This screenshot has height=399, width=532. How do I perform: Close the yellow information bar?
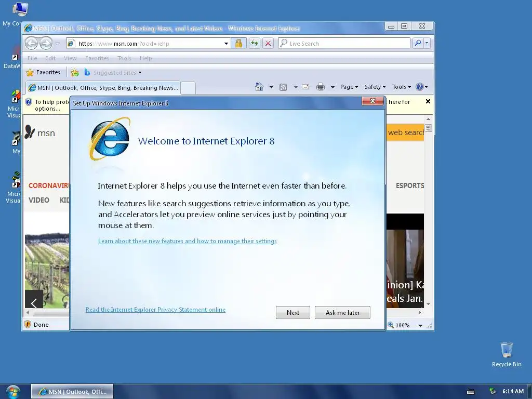tap(428, 101)
